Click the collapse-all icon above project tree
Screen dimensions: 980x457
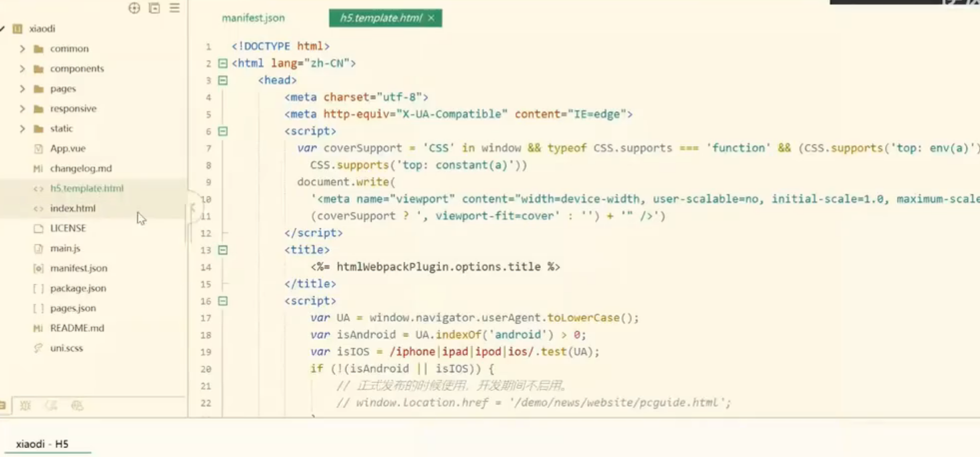(154, 8)
